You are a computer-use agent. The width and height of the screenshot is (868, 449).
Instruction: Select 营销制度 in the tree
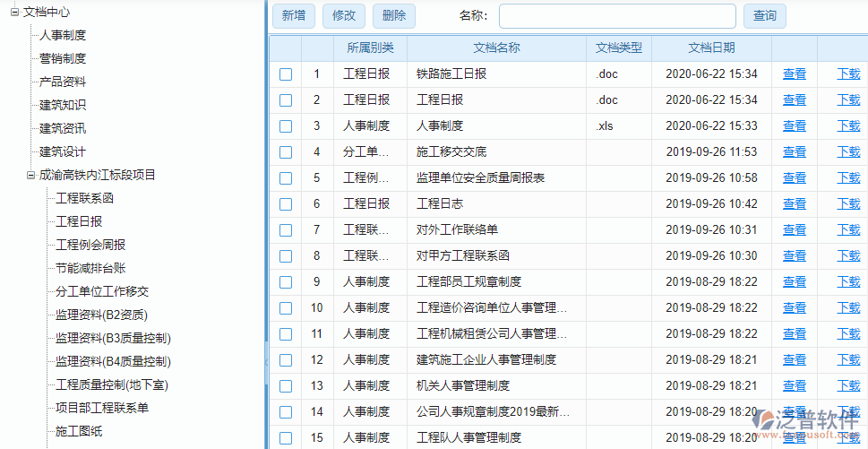[x=63, y=58]
